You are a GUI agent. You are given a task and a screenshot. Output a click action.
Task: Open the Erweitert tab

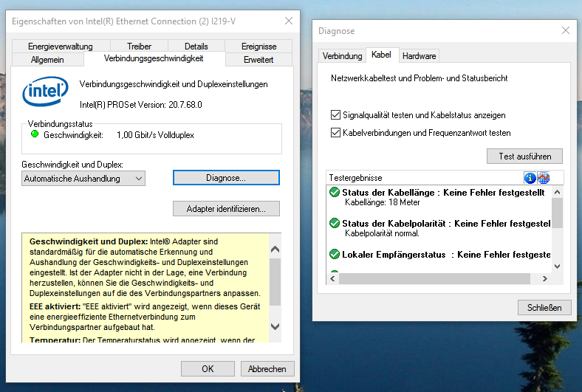(259, 60)
